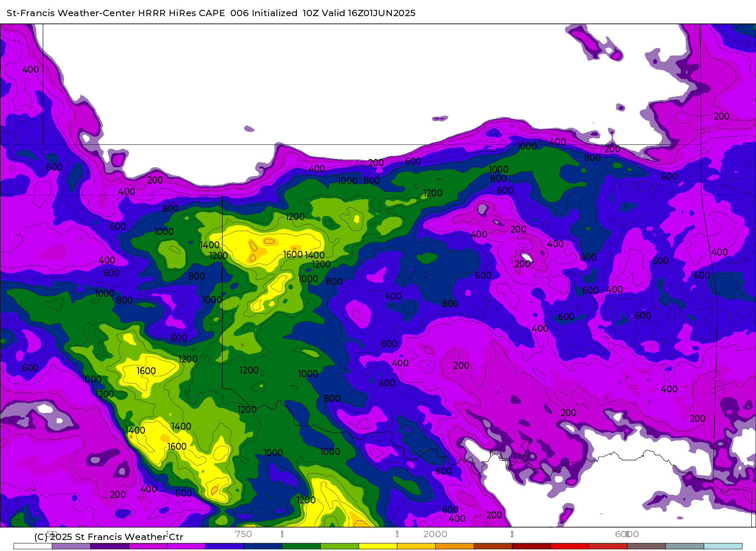Click the pale light blue legend swatch
Image resolution: width=756 pixels, height=551 pixels.
click(723, 546)
